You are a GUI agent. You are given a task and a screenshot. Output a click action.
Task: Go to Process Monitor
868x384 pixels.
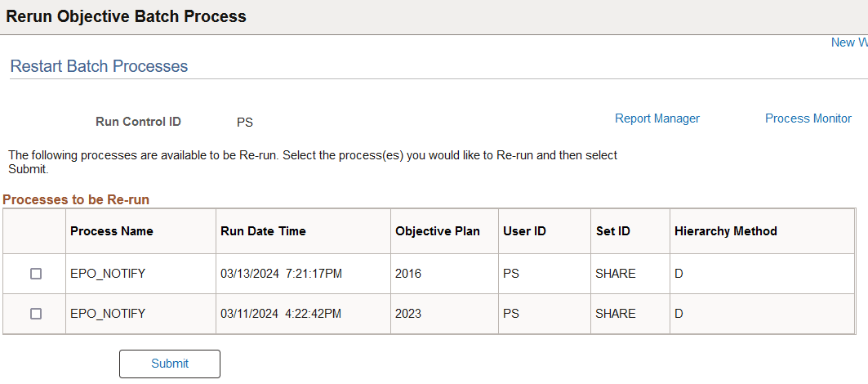point(808,118)
